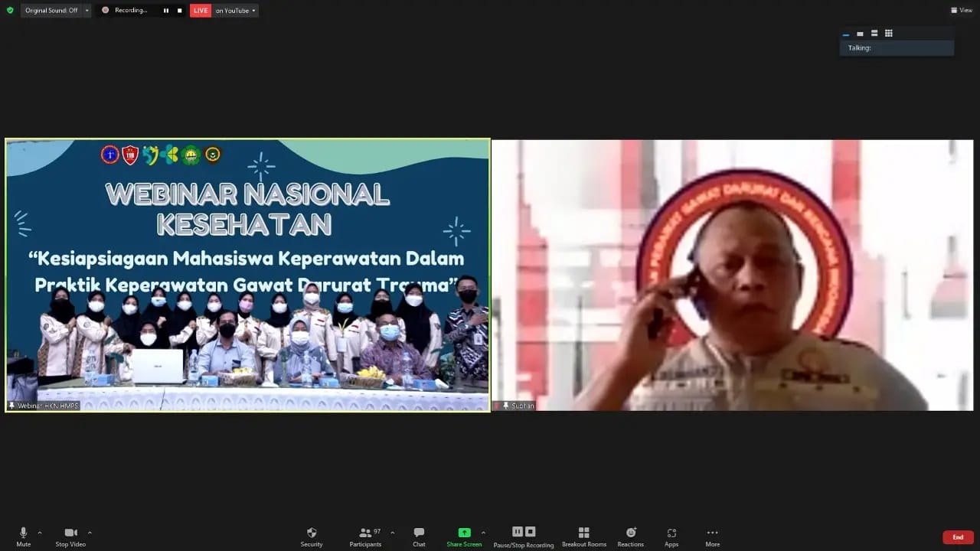The width and height of the screenshot is (980, 551).
Task: Click the green Share Screen icon
Action: click(464, 533)
